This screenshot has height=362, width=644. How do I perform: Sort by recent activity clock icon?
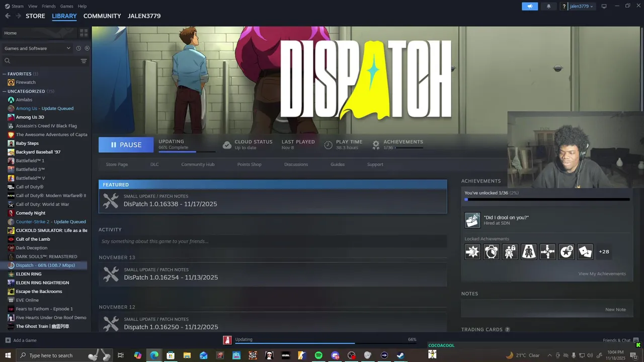pos(78,48)
